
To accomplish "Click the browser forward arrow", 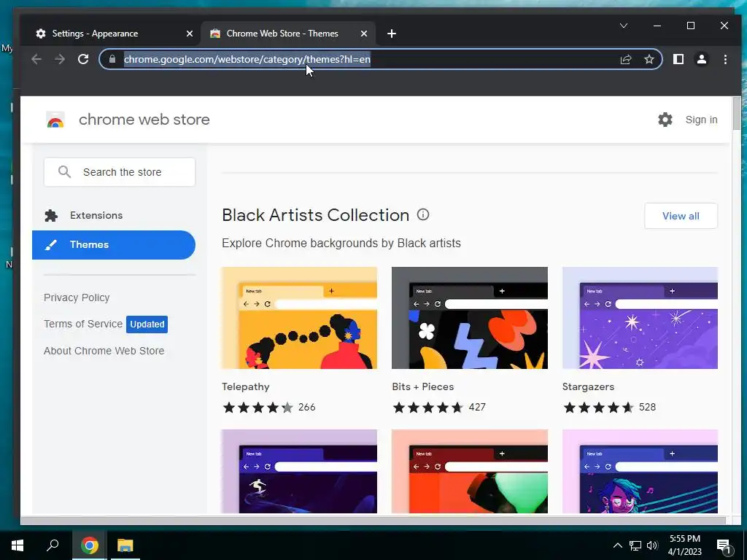I will click(60, 59).
